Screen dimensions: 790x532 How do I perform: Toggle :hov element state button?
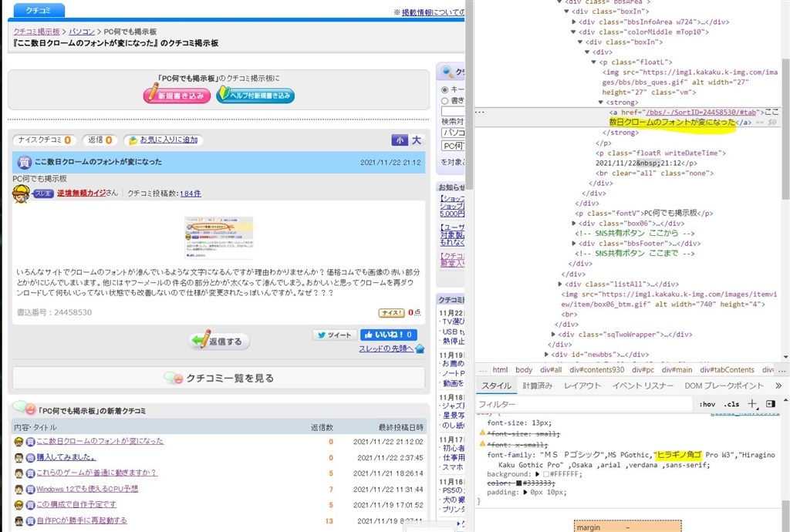(x=707, y=404)
